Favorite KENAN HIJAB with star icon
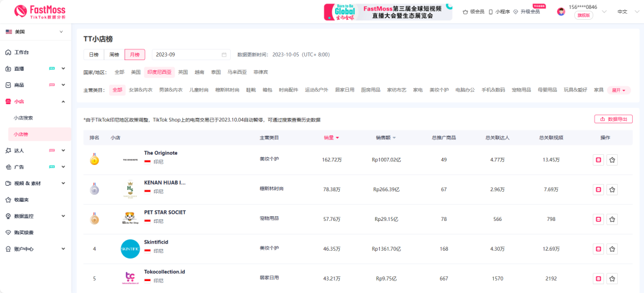The width and height of the screenshot is (644, 293). [x=612, y=189]
